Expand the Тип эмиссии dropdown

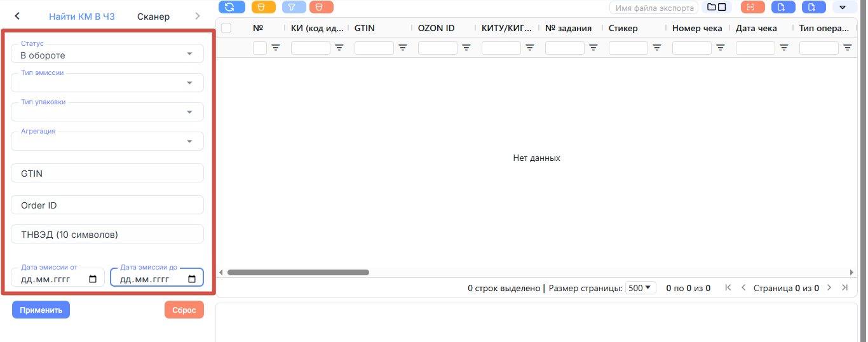[x=107, y=83]
